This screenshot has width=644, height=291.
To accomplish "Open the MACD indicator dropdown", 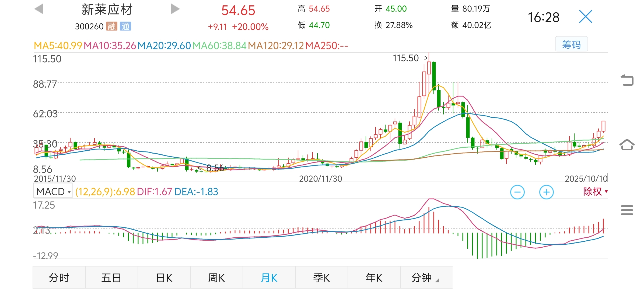I will 53,192.
